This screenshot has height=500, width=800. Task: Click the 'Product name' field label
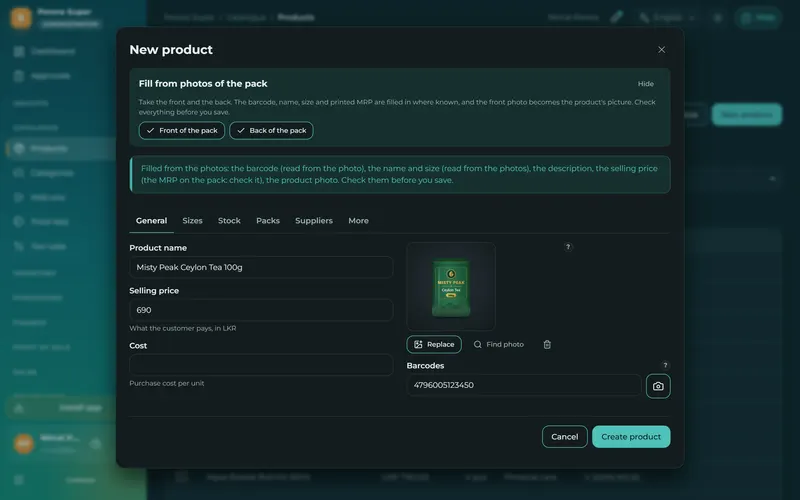(158, 248)
